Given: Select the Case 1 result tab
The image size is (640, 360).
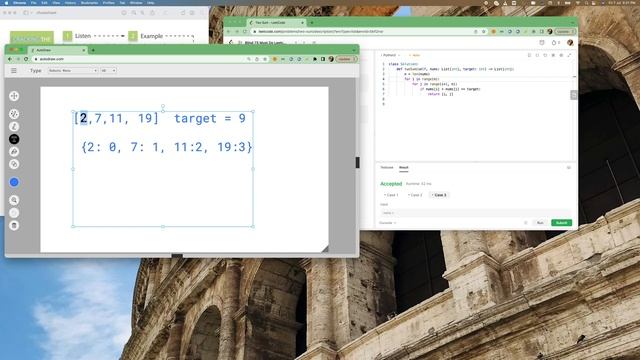Looking at the screenshot, I should click(x=391, y=195).
